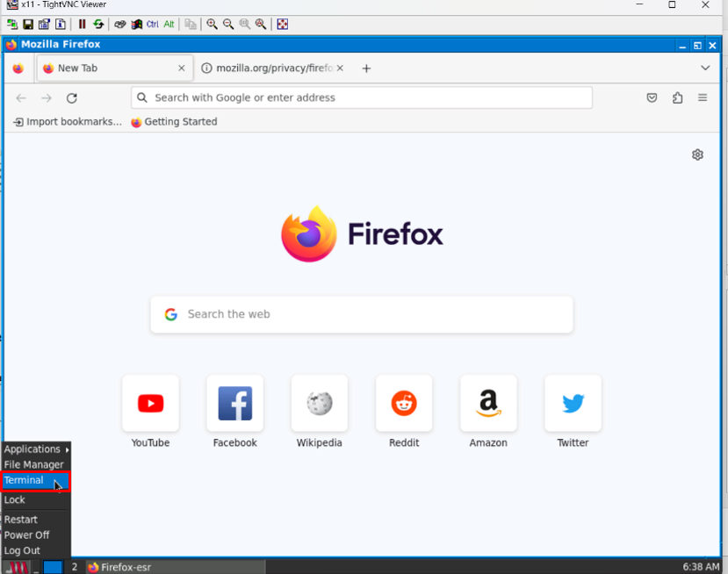The height and width of the screenshot is (574, 728).
Task: Choose File Manager in the menu
Action: [x=34, y=465]
